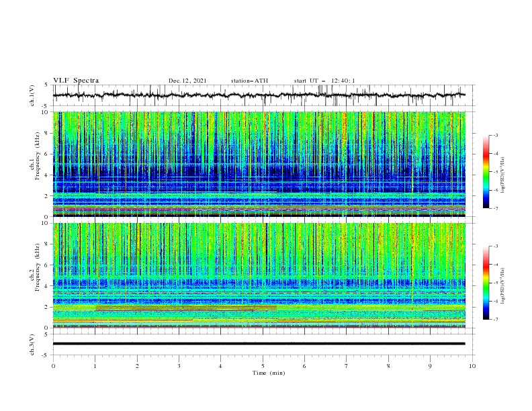Click the ch.1 "Frequency (kHz)" axis label

(x=38, y=156)
